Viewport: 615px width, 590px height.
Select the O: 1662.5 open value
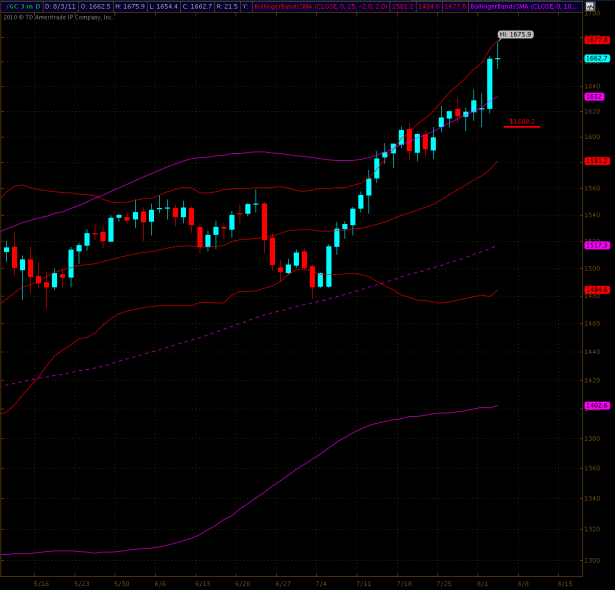[95, 7]
